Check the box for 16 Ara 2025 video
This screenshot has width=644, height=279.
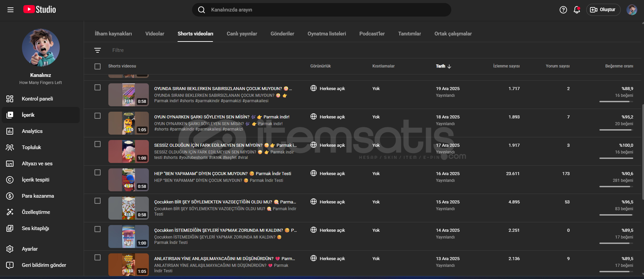(98, 173)
